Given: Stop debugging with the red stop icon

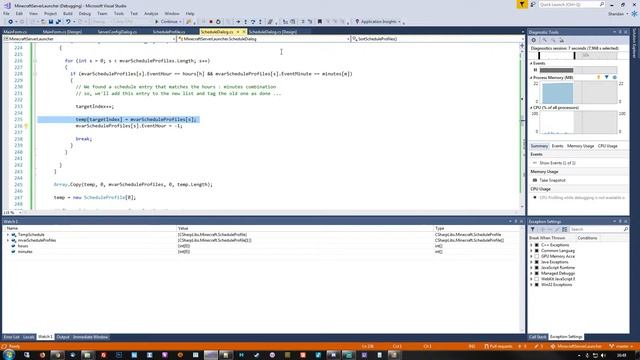Looking at the screenshot, I should click(211, 22).
